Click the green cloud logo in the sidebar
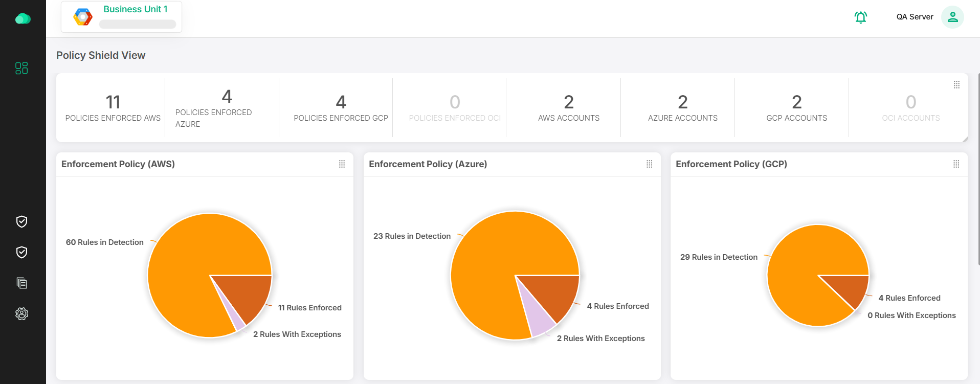This screenshot has height=384, width=980. click(23, 19)
